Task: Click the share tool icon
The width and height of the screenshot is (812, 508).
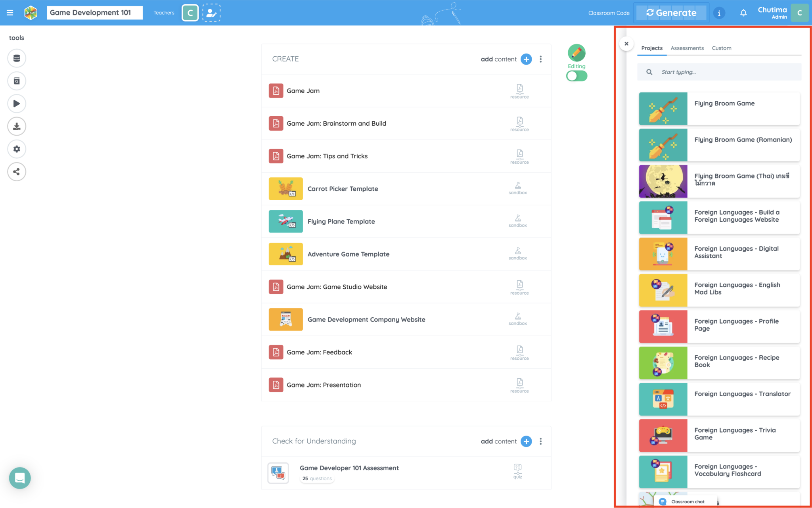Action: [16, 171]
